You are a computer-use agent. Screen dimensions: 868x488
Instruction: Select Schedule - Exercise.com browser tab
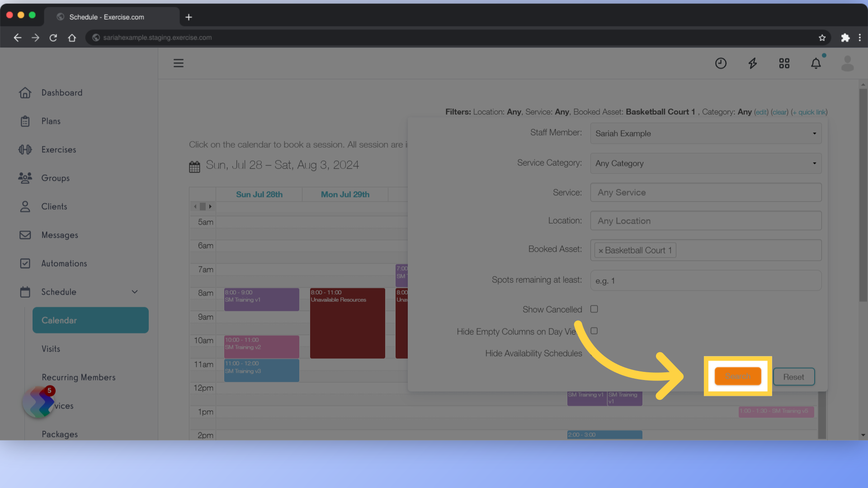click(x=112, y=17)
